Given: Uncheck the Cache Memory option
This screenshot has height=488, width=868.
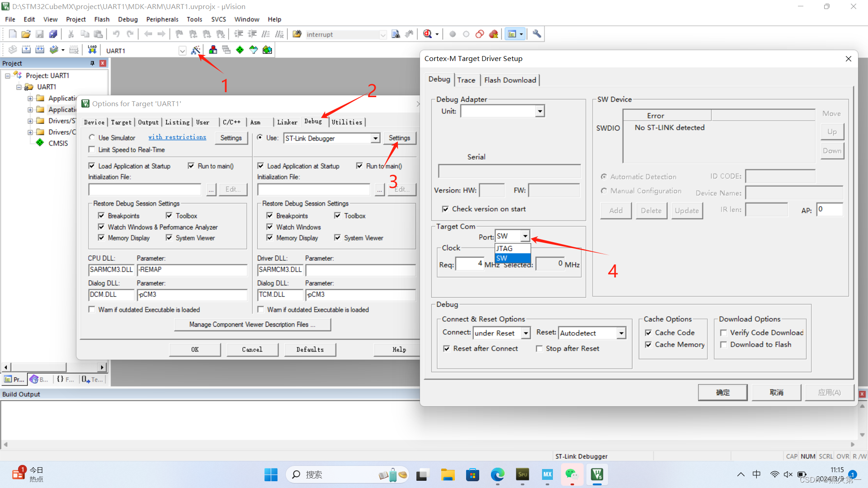Looking at the screenshot, I should [x=648, y=344].
